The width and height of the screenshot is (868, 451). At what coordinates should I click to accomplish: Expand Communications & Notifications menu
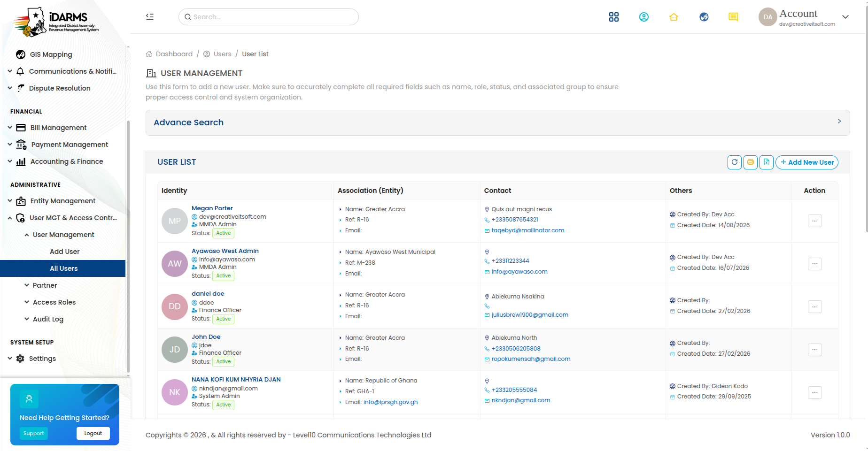[x=63, y=71]
